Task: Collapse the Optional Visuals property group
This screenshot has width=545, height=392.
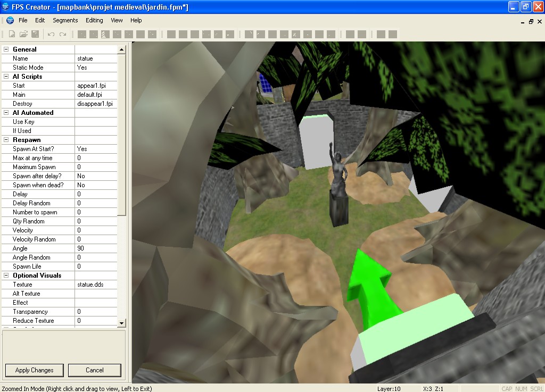Action: coord(6,276)
